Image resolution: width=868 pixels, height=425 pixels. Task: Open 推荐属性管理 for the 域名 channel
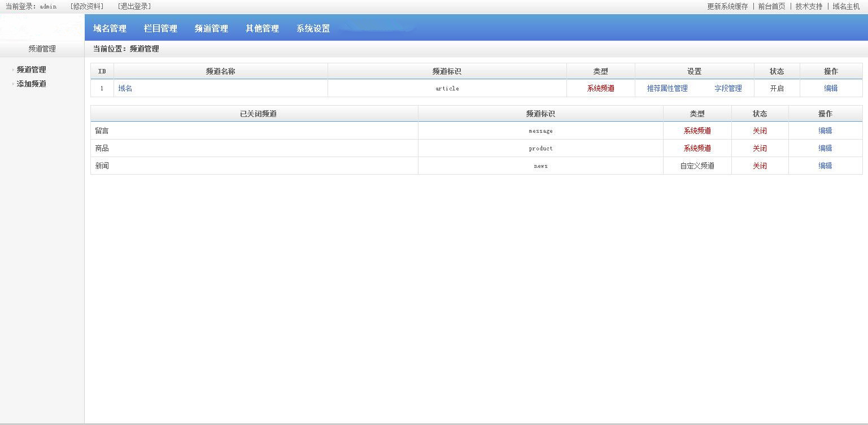tap(667, 88)
